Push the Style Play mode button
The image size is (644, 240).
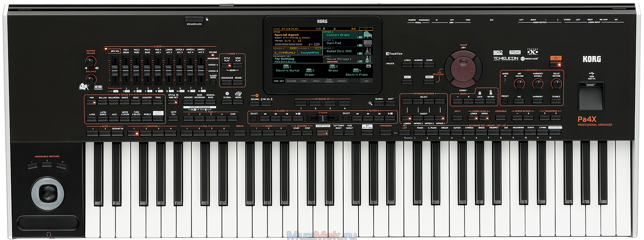click(x=227, y=65)
